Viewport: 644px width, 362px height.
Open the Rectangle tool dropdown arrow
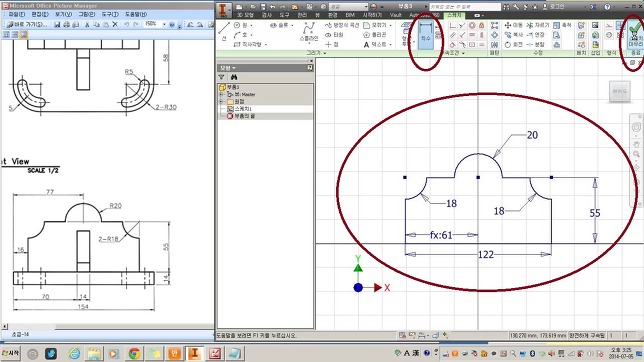click(266, 44)
